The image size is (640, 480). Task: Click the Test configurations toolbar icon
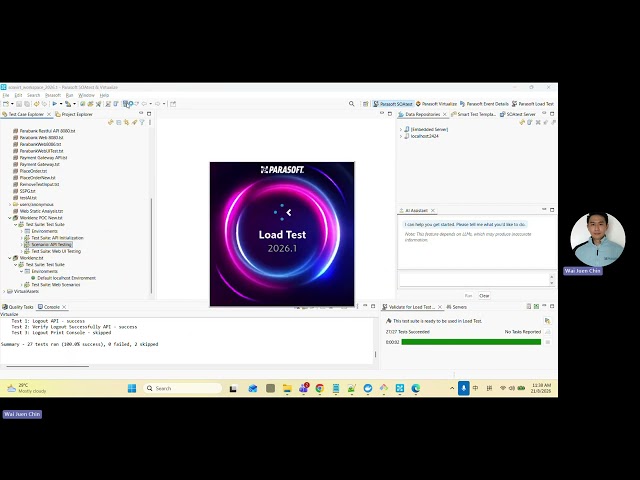[68, 104]
